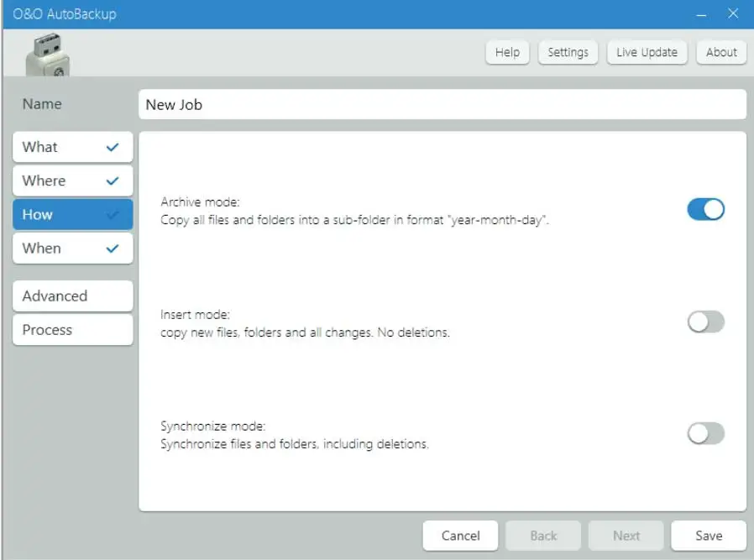Open the When step tab
Image resolution: width=754 pixels, height=560 pixels.
(72, 248)
